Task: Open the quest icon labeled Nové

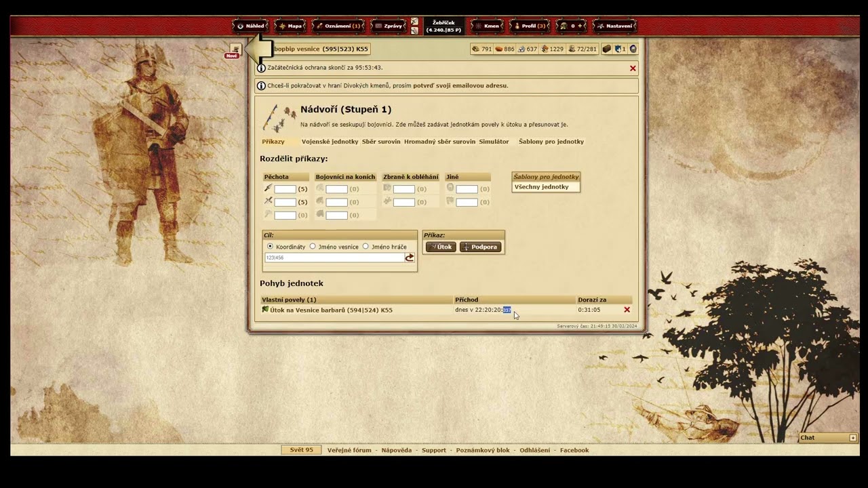Action: click(235, 49)
